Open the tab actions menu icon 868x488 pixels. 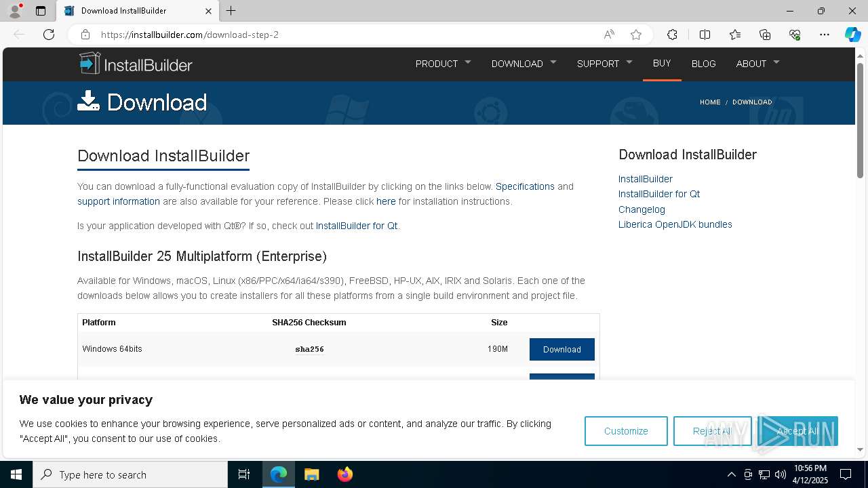41,11
